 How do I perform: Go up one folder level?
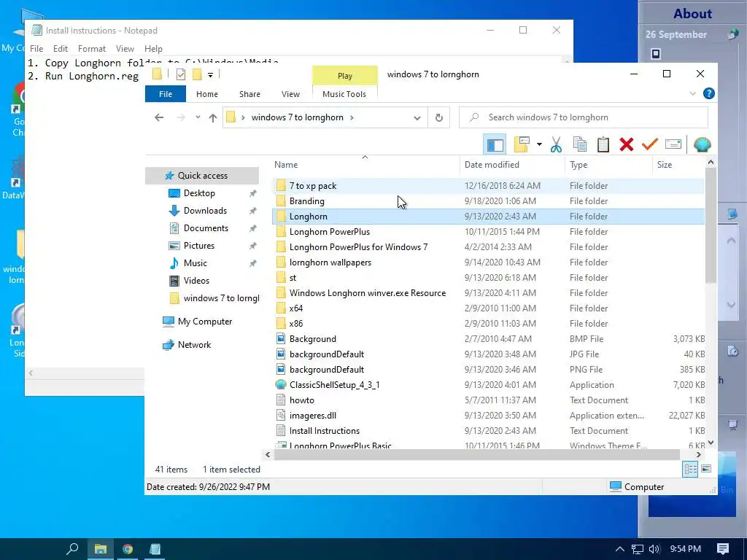click(x=213, y=117)
